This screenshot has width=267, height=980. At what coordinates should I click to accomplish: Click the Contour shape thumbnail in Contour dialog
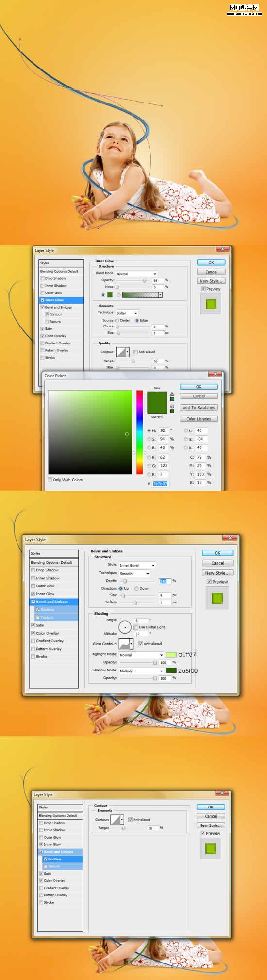pos(116,820)
